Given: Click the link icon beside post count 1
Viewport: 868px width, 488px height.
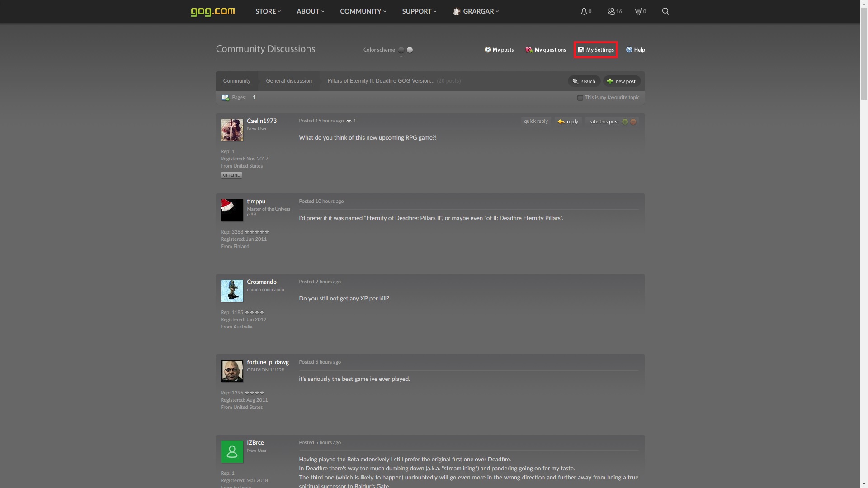Looking at the screenshot, I should pyautogui.click(x=349, y=121).
